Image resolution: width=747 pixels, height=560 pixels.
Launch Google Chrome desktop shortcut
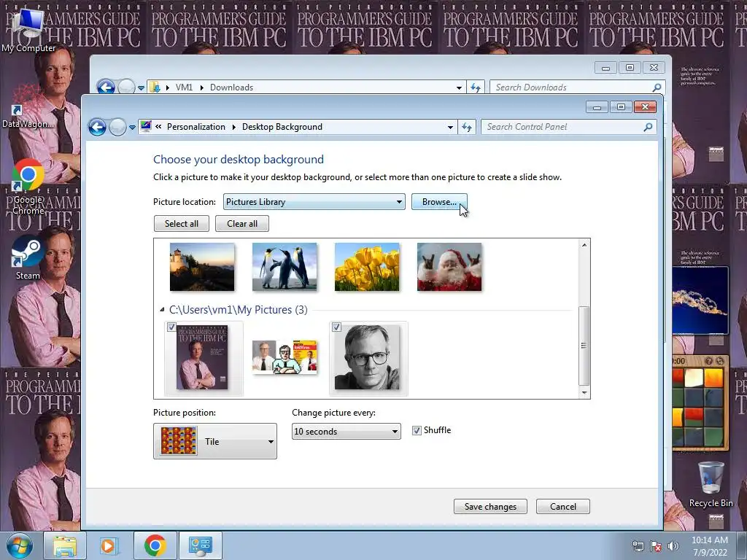click(x=28, y=187)
